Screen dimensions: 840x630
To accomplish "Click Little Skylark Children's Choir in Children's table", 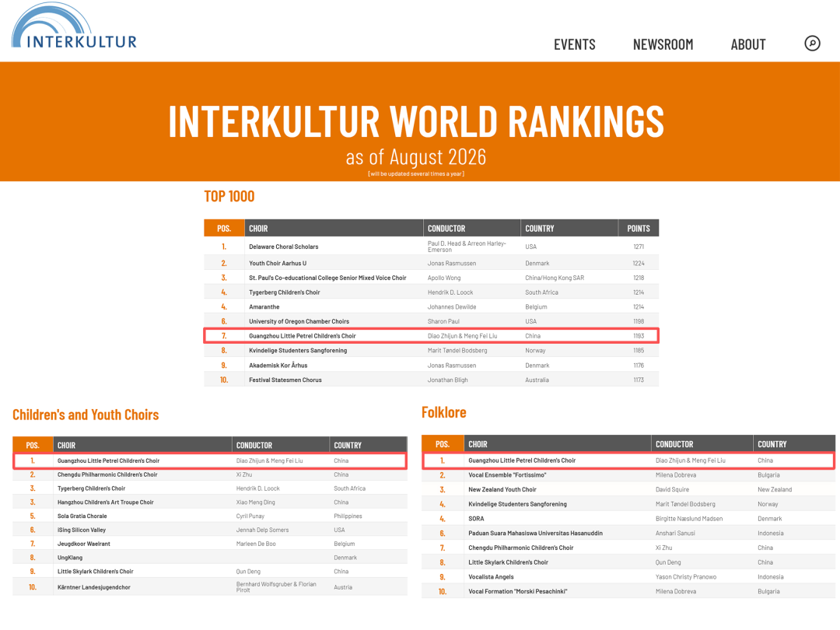I will click(x=96, y=572).
